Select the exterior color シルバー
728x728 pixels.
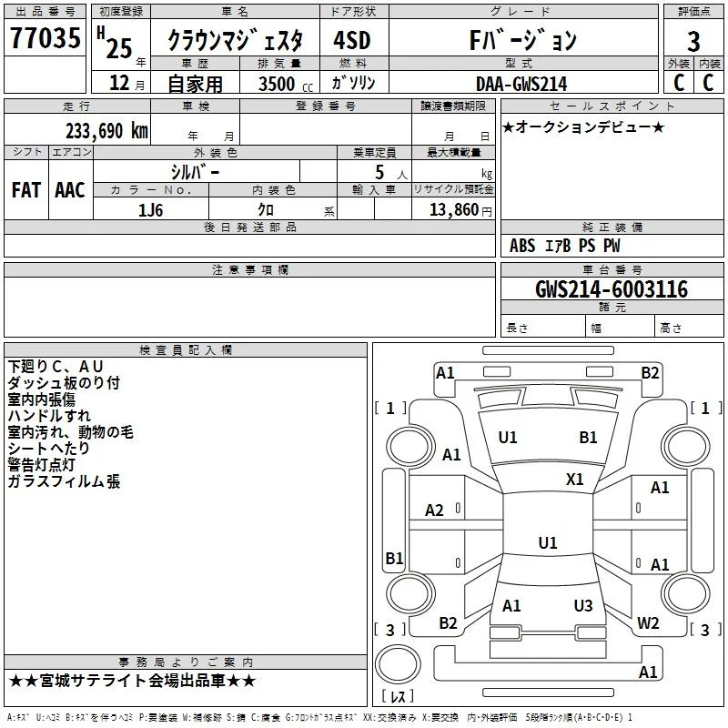pyautogui.click(x=195, y=172)
